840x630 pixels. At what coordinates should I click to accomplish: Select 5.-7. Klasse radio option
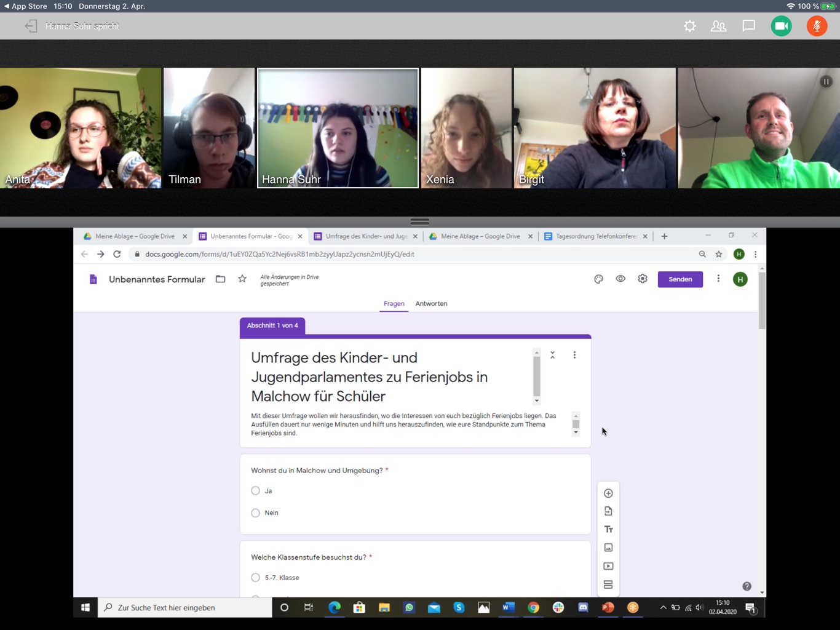(x=255, y=578)
